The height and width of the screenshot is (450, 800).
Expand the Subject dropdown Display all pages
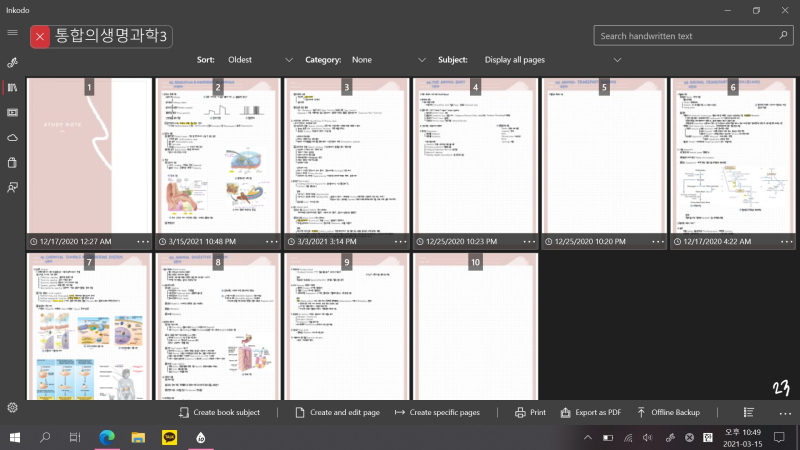click(x=553, y=60)
